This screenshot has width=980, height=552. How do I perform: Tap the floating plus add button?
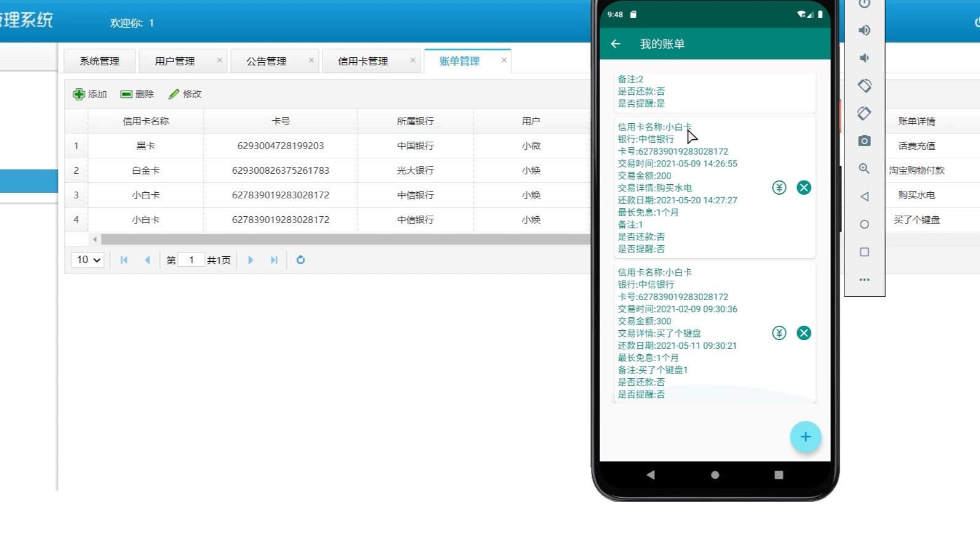click(x=805, y=437)
